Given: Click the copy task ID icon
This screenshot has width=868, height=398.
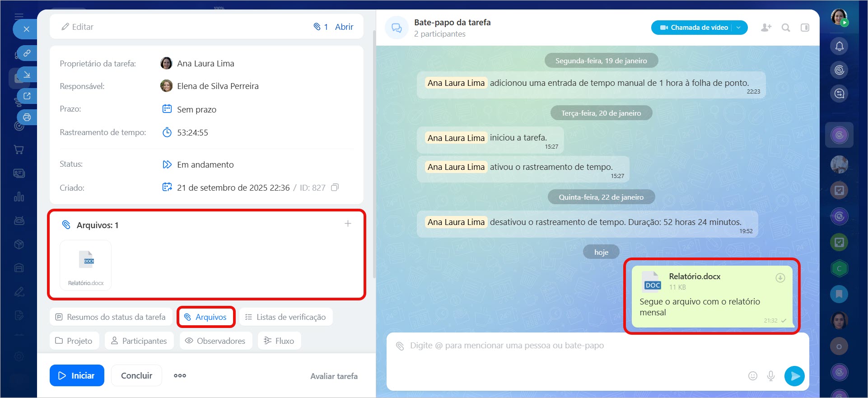Looking at the screenshot, I should click(335, 187).
